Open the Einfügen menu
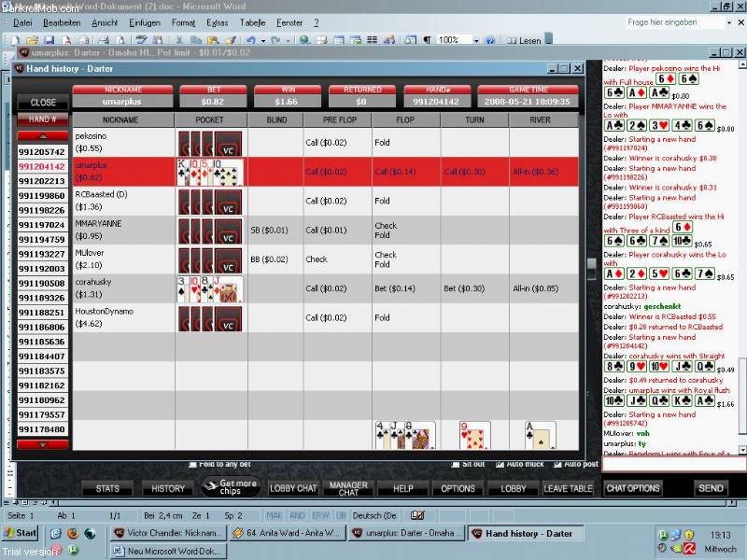The image size is (747, 560). [145, 22]
